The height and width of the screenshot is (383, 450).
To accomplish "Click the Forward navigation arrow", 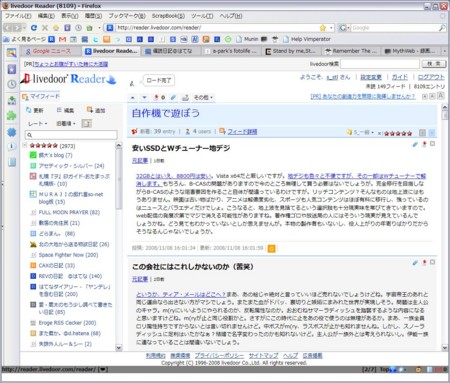I will click(17, 28).
